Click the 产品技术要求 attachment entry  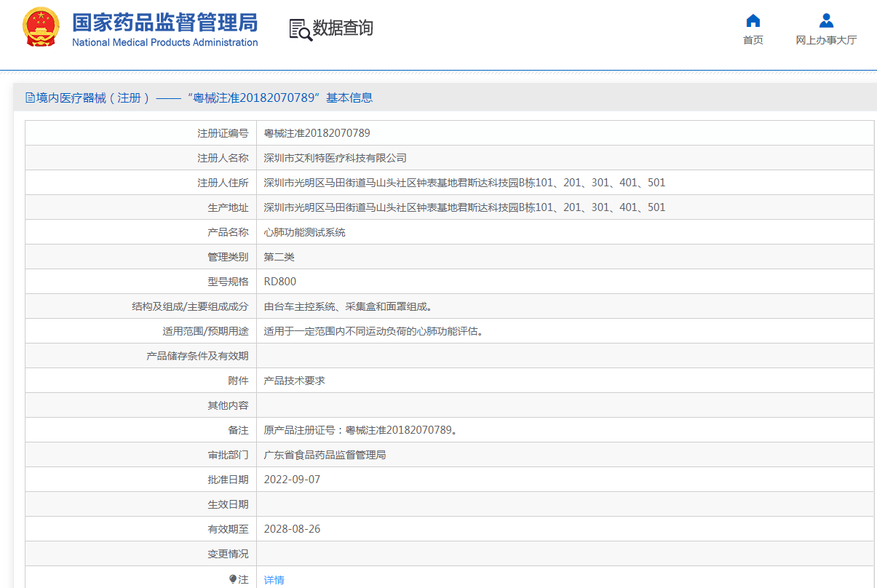point(294,381)
